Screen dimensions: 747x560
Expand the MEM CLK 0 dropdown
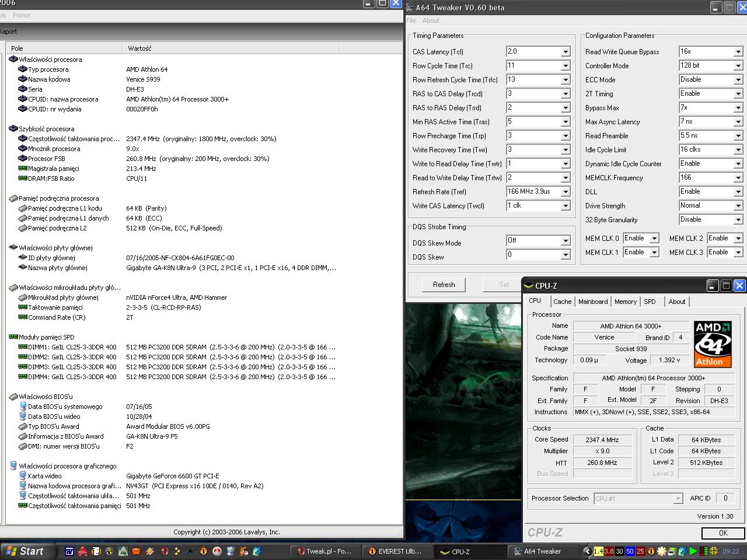pos(654,239)
